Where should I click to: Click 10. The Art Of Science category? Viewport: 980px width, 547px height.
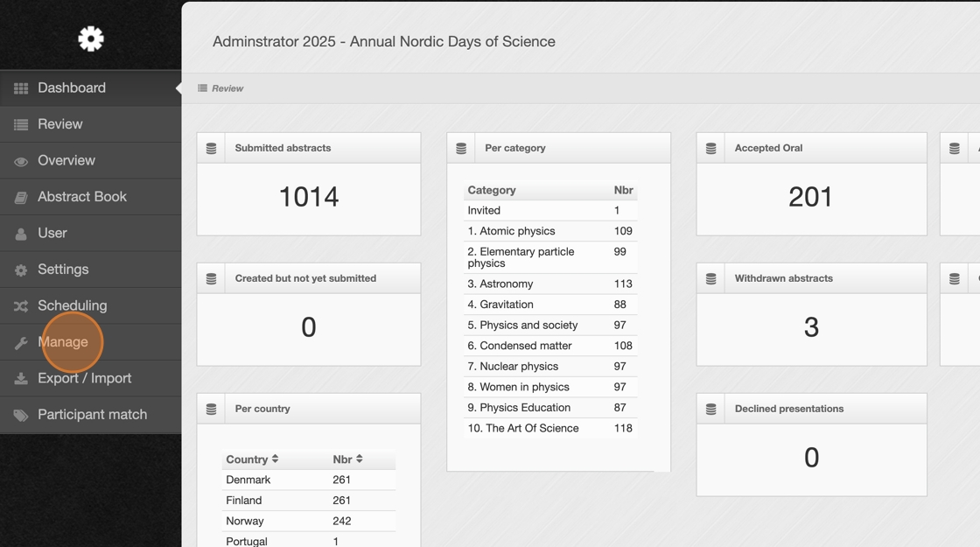[x=550, y=428]
